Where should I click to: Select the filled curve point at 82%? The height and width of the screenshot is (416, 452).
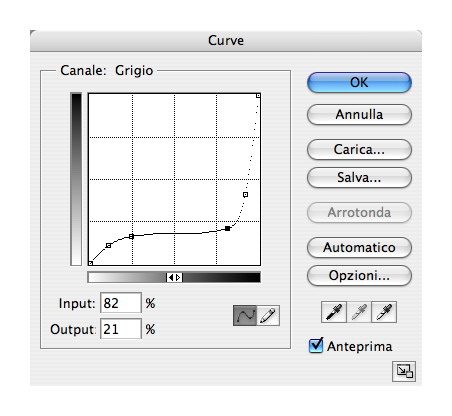pos(227,228)
